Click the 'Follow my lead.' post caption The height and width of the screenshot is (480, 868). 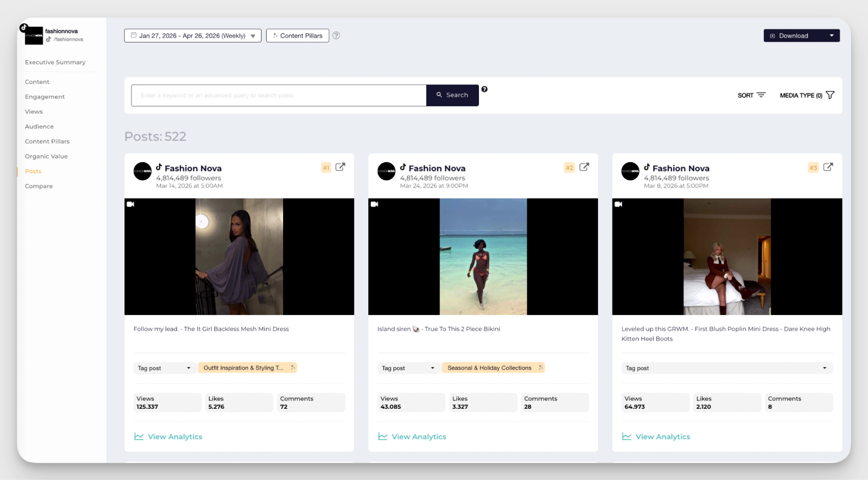click(x=211, y=329)
